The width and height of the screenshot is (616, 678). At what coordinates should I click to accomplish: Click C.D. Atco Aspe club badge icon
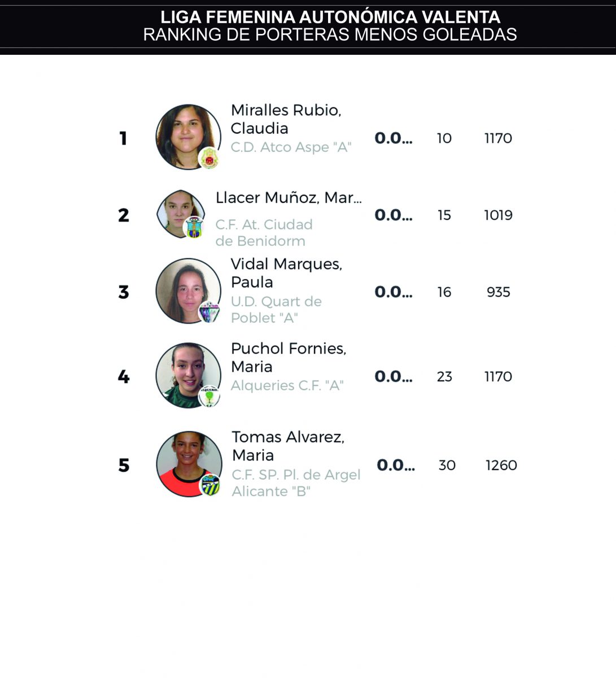click(x=209, y=158)
